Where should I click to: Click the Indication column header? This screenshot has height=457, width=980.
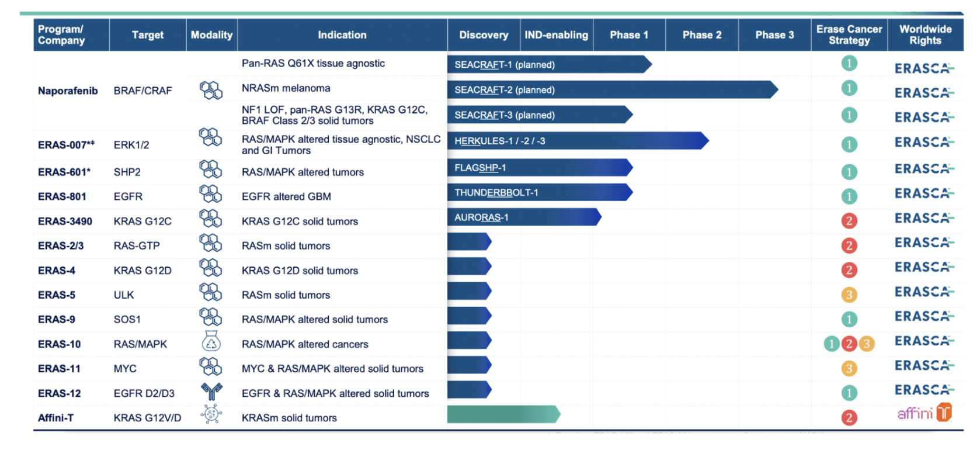click(342, 34)
